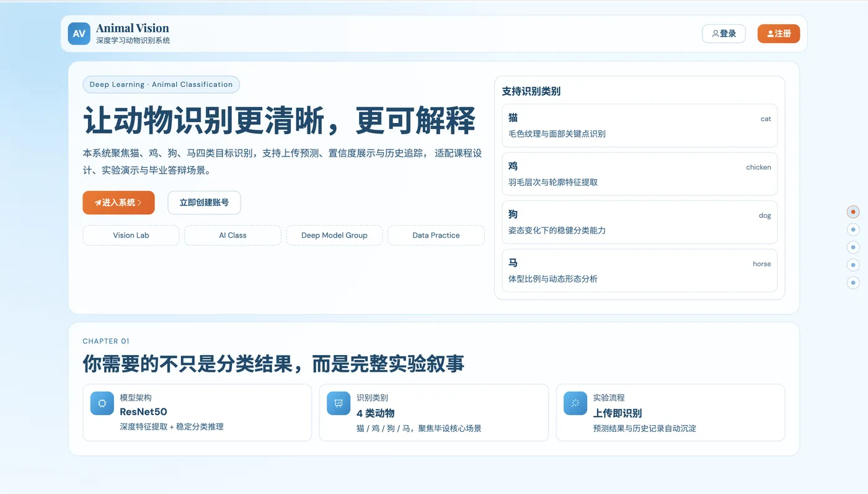Click the user icon in the 注册 button
Screen dimensions: 868x494
769,34
